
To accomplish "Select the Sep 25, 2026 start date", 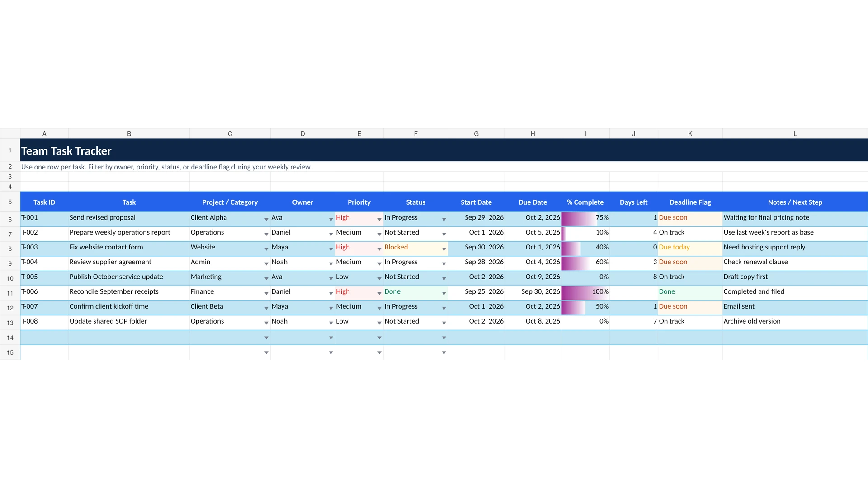I will pos(476,293).
